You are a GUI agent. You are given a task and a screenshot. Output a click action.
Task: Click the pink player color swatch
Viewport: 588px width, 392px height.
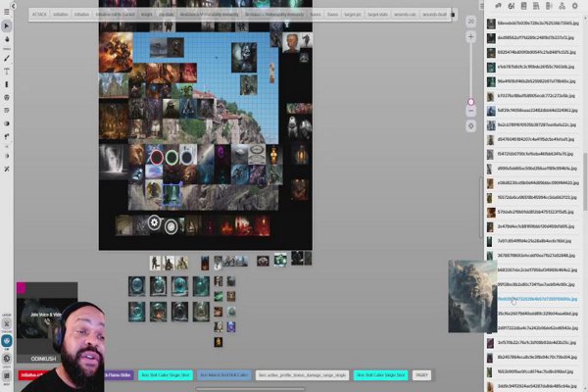pyautogui.click(x=21, y=288)
